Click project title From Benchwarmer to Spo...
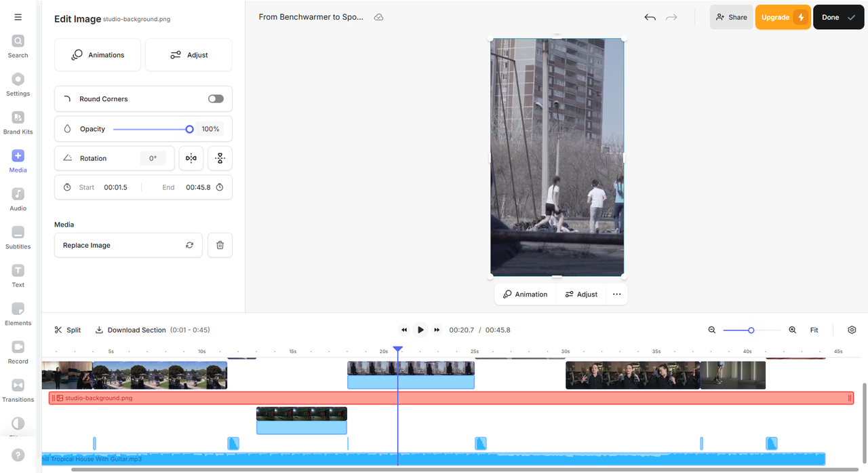Image resolution: width=868 pixels, height=473 pixels. 311,17
